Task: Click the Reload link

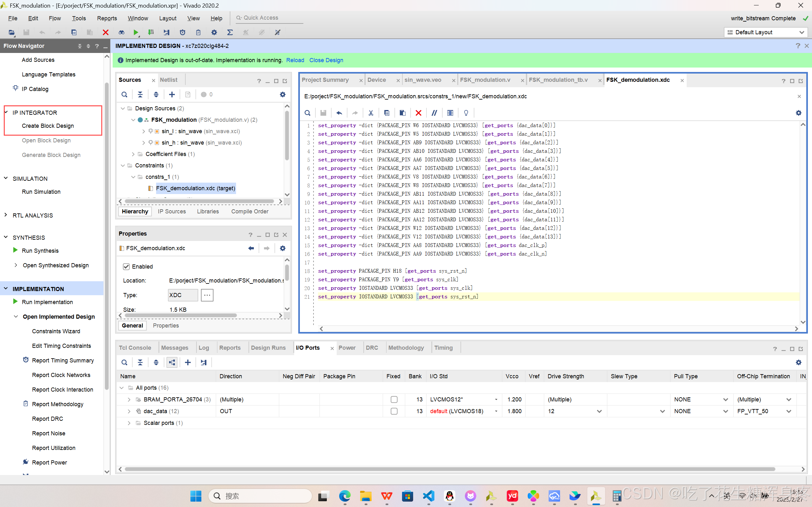Action: (x=295, y=60)
